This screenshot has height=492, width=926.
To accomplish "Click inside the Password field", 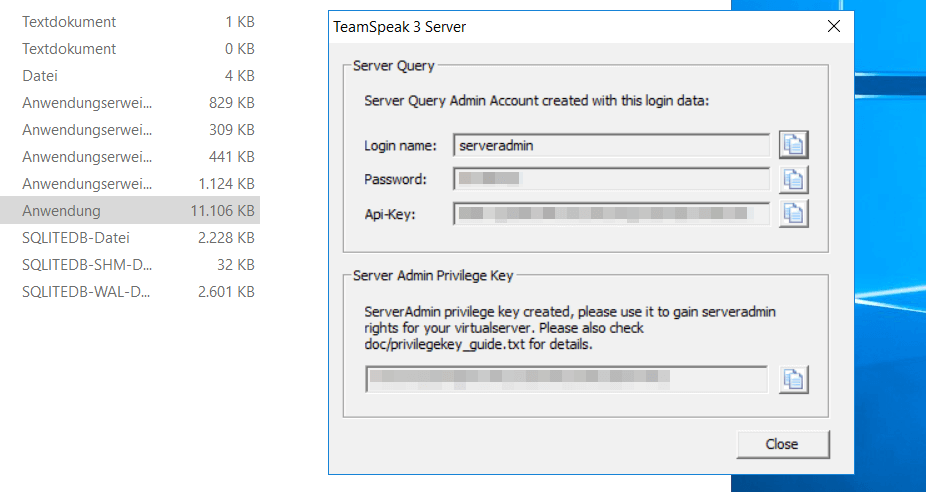I will point(611,179).
